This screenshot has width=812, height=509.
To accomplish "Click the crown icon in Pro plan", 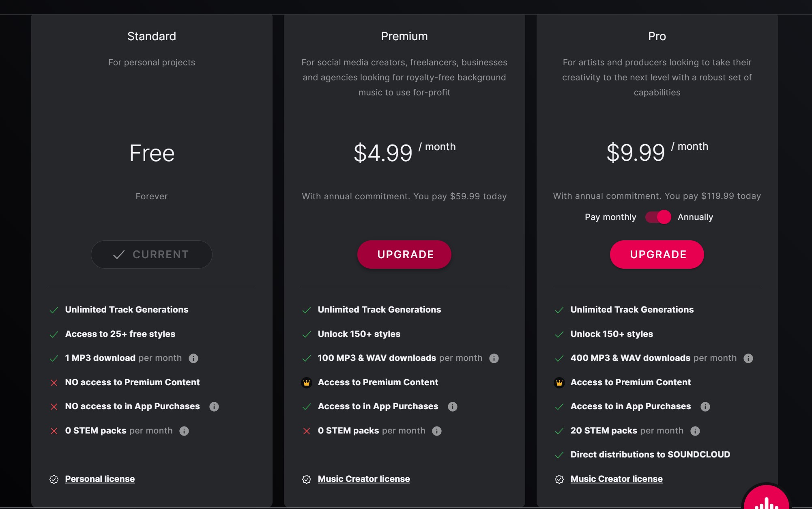I will (x=559, y=383).
